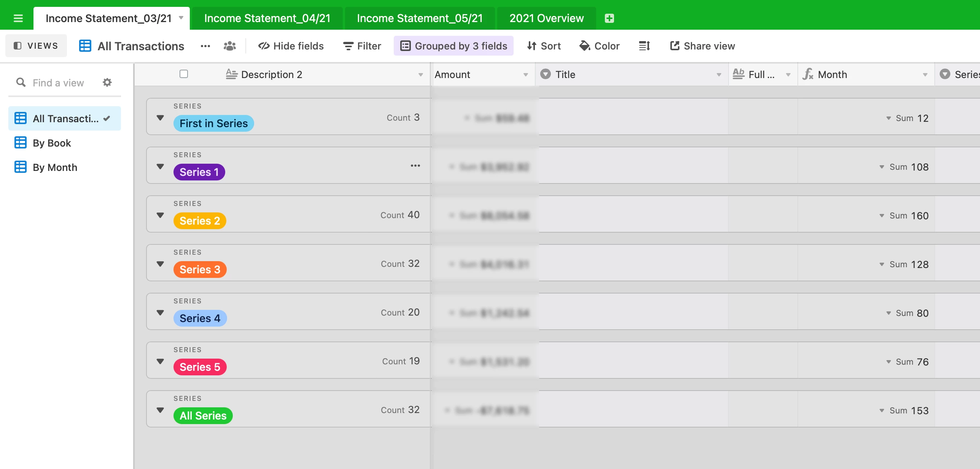980x469 pixels.
Task: Change Month summary for Series 5 group
Action: [x=907, y=362]
